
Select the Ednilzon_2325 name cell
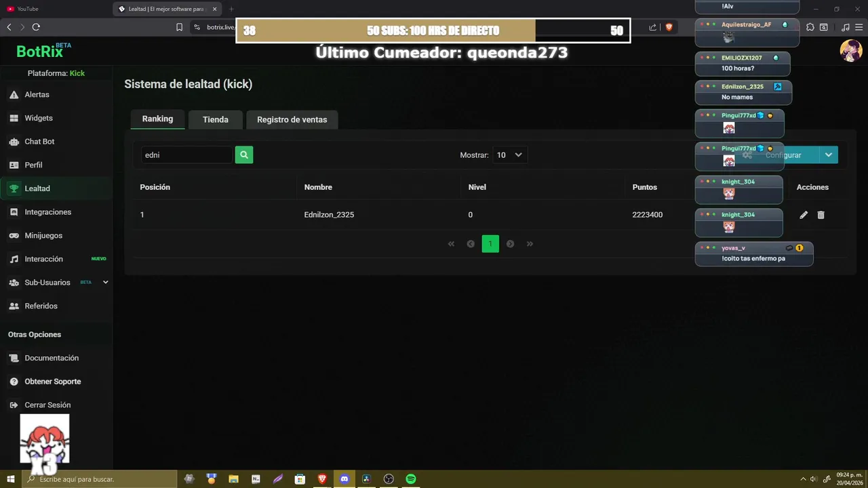tap(329, 215)
